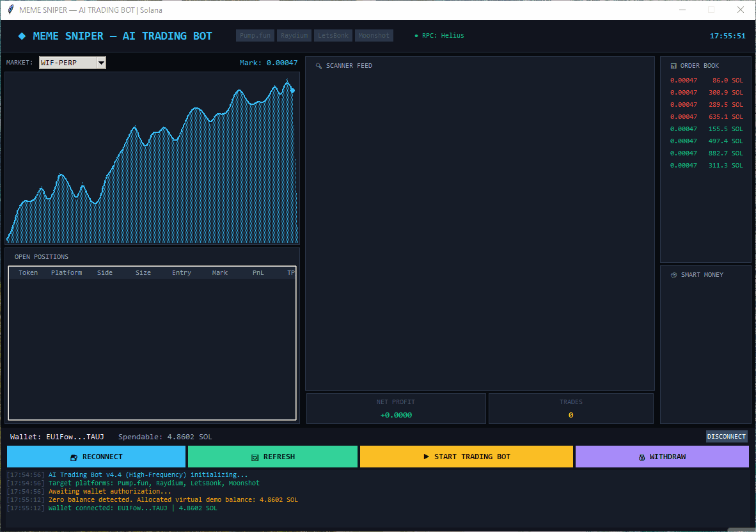Click the Platform column header
Viewport: 756px width, 532px height.
click(67, 273)
